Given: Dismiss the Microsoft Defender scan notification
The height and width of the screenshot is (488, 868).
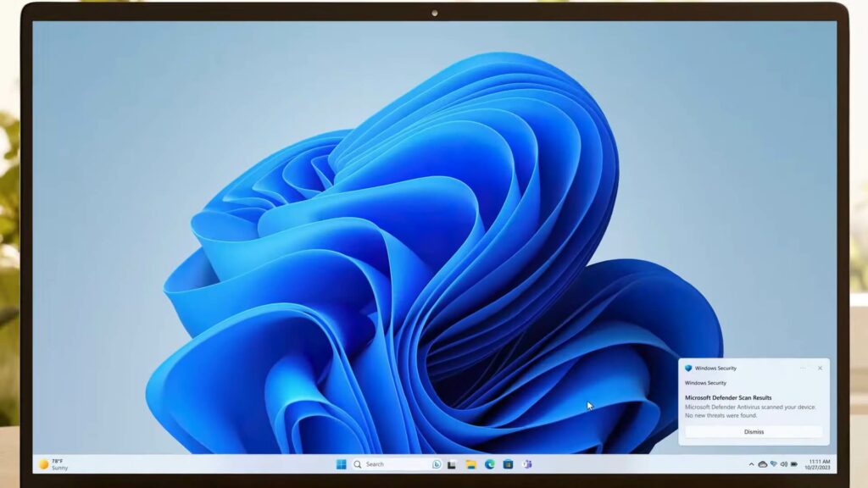Looking at the screenshot, I should click(754, 432).
